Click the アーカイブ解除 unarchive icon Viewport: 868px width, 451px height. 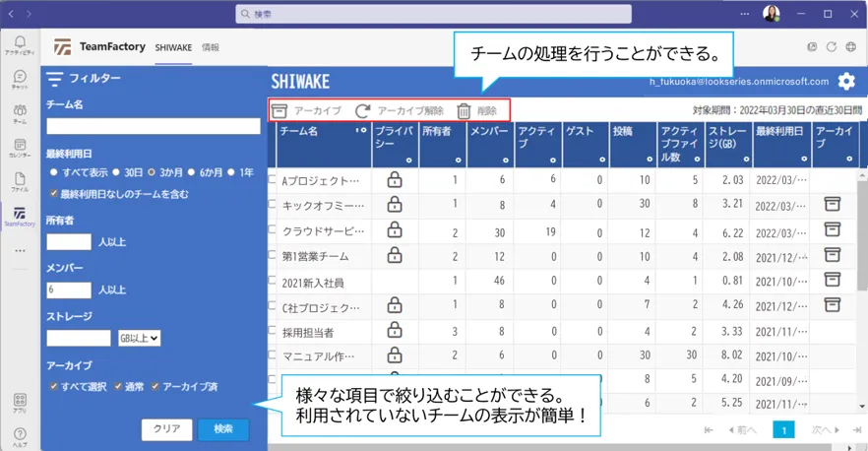(363, 111)
